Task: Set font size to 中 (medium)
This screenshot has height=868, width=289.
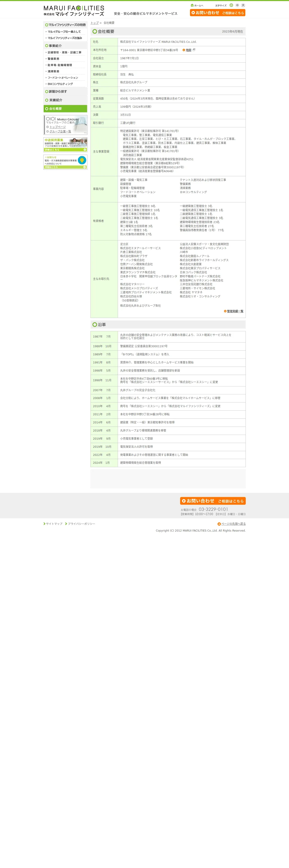Action: pos(237,5)
